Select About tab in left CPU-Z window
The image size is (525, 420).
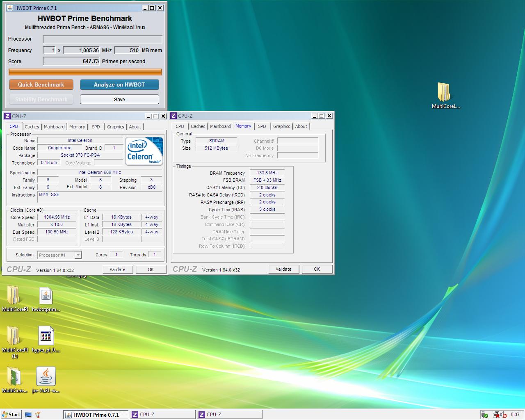[135, 127]
